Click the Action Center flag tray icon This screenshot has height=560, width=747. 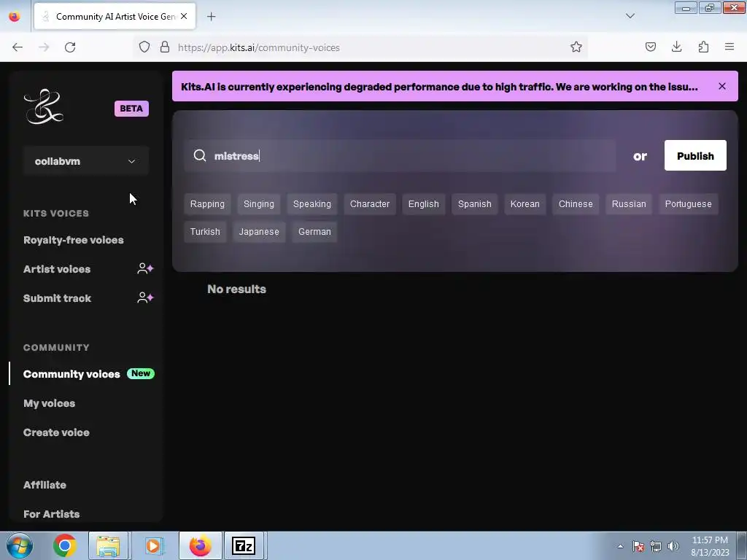(638, 546)
